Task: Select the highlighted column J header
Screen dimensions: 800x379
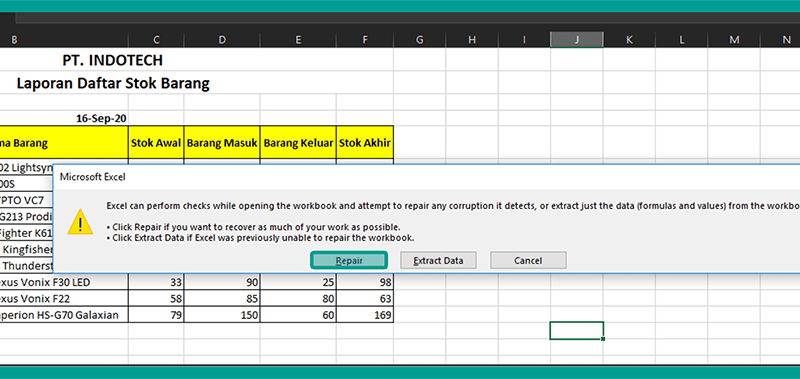Action: 577,40
